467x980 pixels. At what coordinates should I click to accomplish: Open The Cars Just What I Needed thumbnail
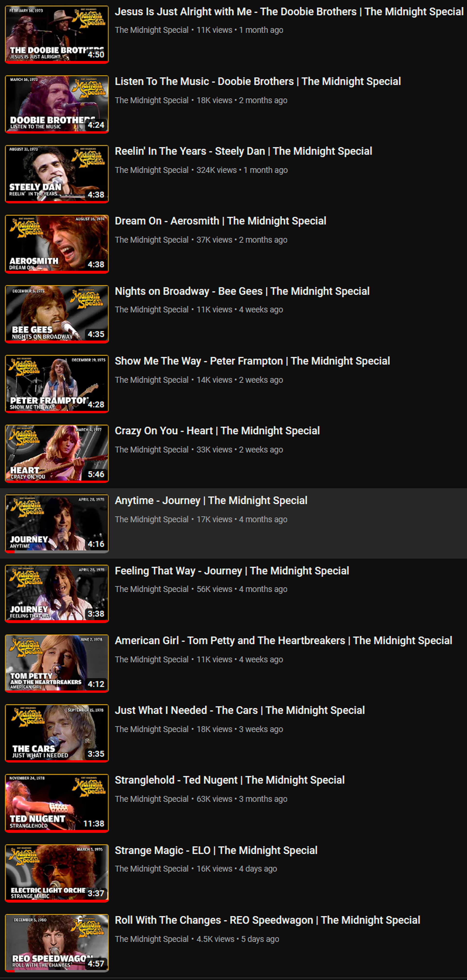click(x=57, y=733)
